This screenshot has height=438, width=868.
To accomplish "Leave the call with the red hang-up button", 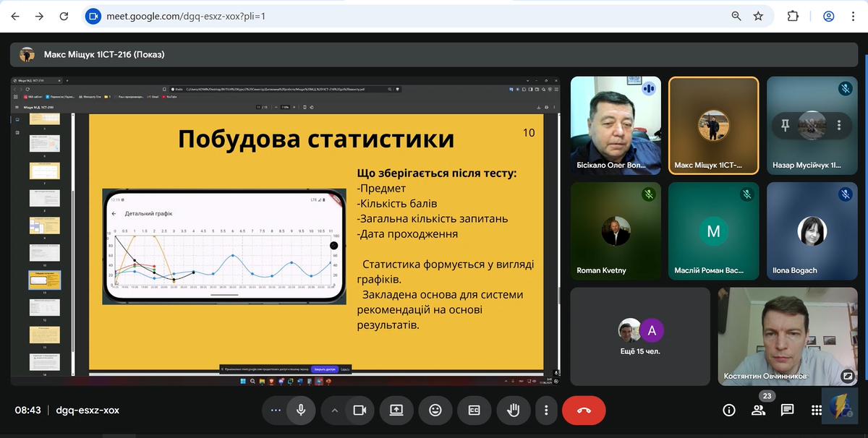I will [x=584, y=410].
